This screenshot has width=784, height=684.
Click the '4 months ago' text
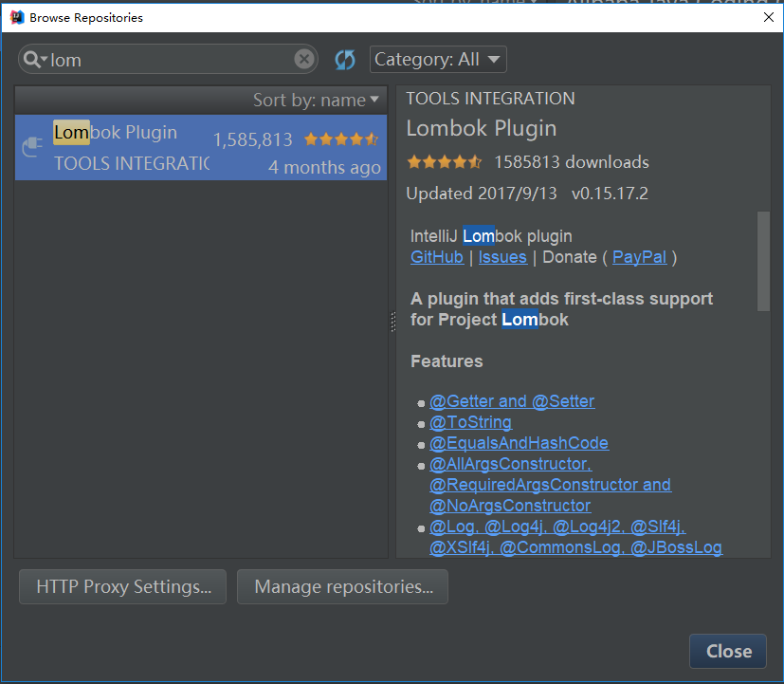click(x=324, y=167)
